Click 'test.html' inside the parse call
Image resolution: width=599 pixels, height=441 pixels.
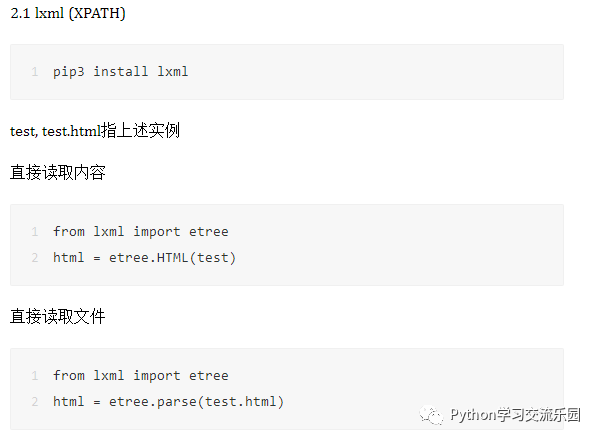pos(240,402)
